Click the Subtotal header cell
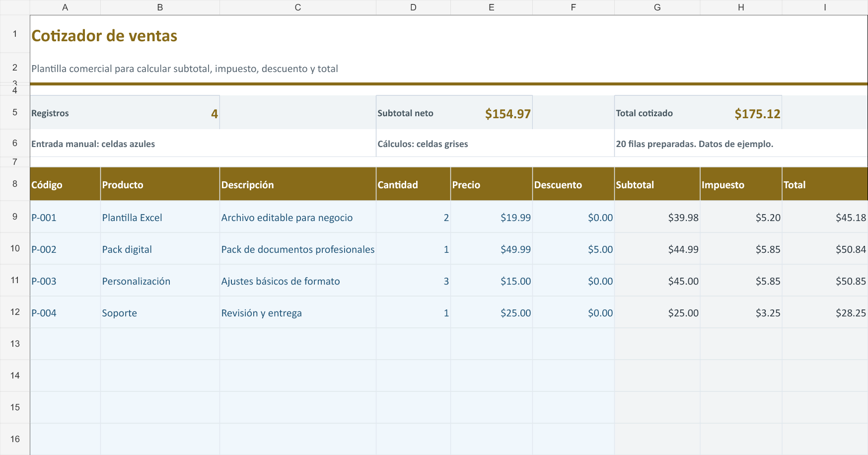 (657, 185)
